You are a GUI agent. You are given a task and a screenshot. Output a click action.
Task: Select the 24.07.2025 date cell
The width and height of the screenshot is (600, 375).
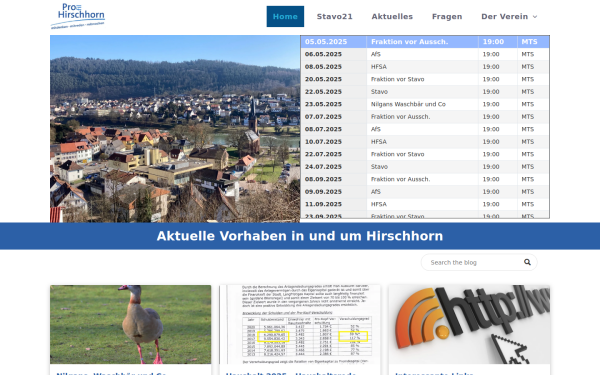334,167
